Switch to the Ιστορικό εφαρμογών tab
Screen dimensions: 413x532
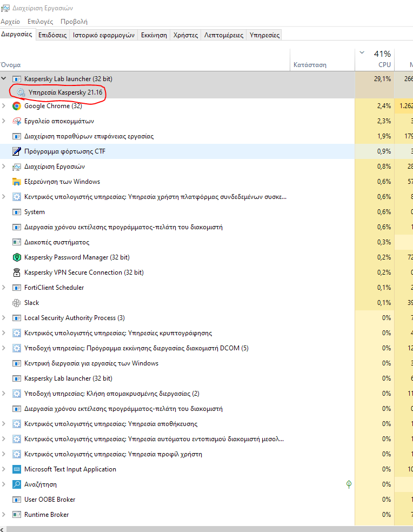pyautogui.click(x=103, y=35)
